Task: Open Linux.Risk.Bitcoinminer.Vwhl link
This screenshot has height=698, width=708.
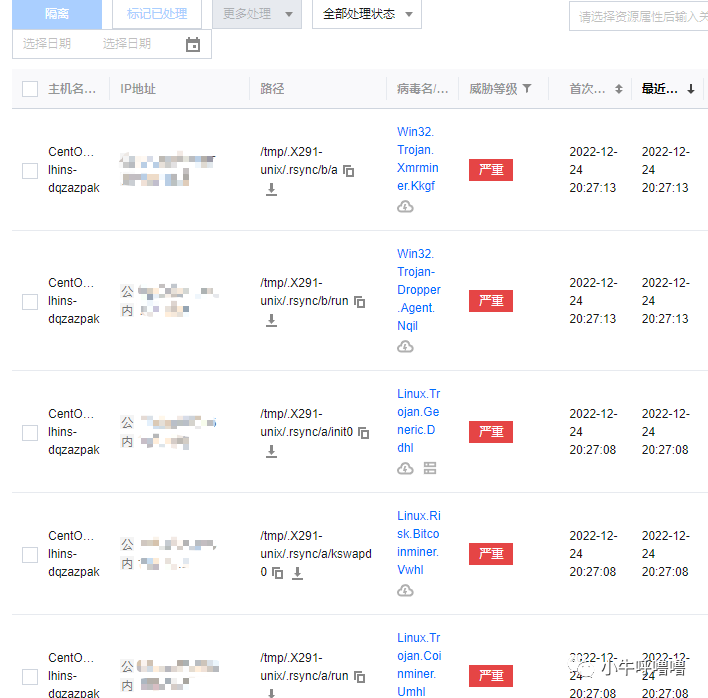Action: click(419, 542)
